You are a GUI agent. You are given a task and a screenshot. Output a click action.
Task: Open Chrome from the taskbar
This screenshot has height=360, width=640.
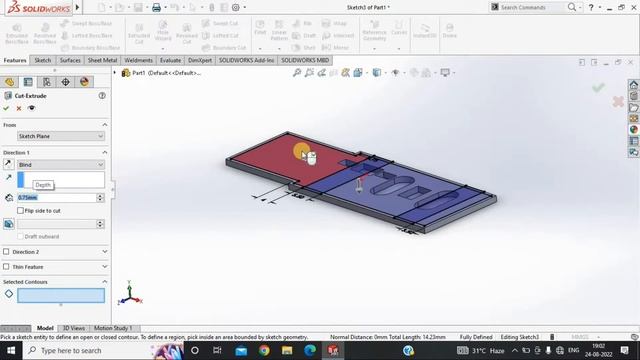(x=264, y=351)
